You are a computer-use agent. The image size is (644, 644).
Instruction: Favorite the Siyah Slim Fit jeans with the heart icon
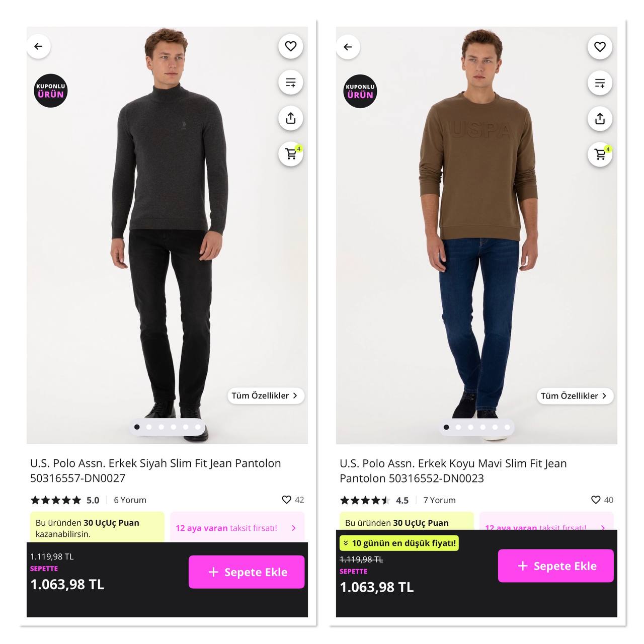coord(291,46)
